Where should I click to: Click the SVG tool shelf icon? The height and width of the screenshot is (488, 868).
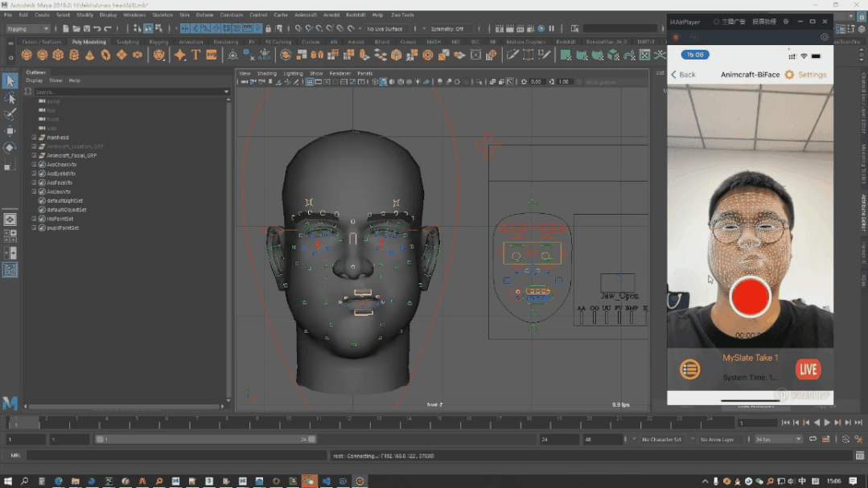(x=212, y=55)
